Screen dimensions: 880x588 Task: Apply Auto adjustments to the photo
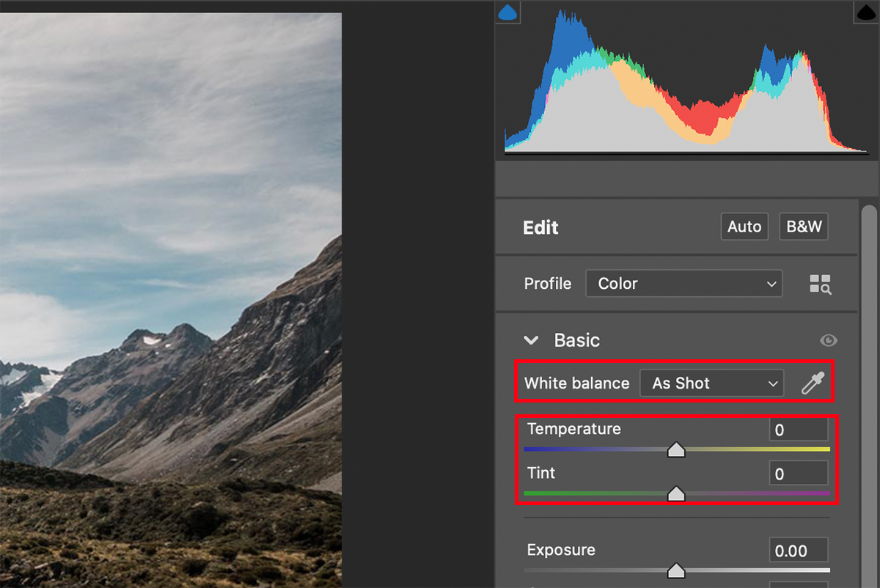(744, 227)
